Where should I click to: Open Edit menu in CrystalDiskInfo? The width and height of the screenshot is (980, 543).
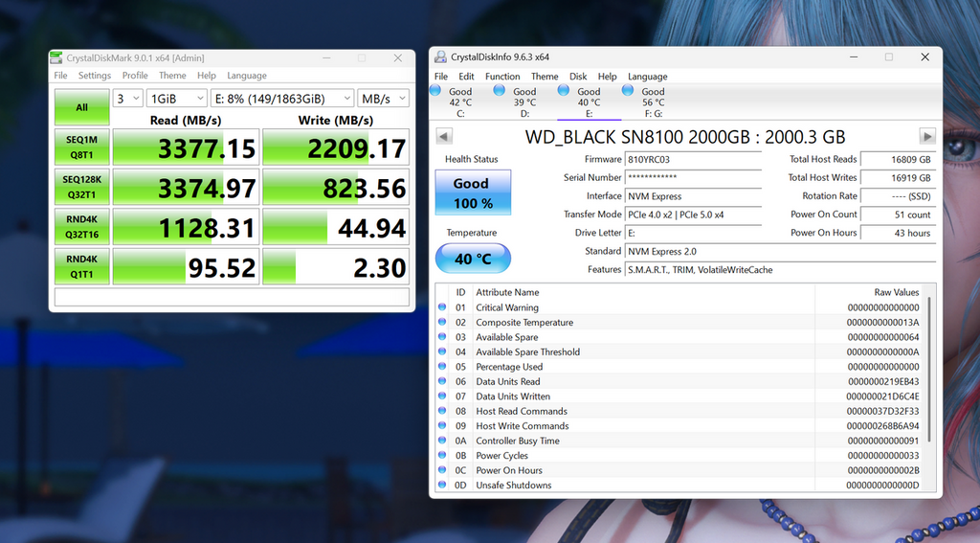(x=466, y=77)
